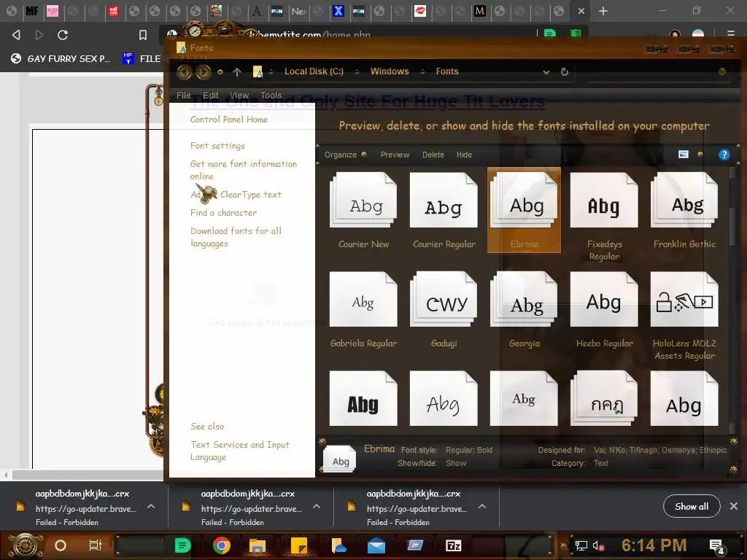Open the steampunk Start button
Screen dimensions: 747x560
point(26,545)
